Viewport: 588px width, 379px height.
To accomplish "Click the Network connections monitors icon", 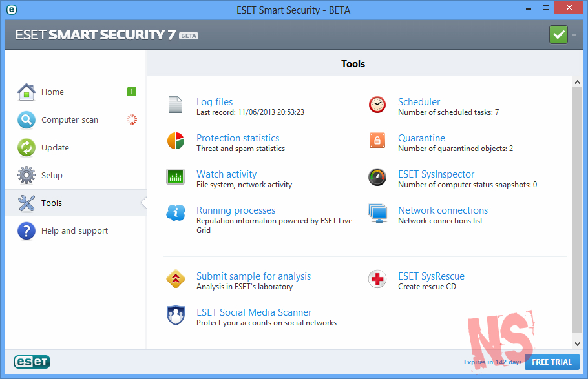I will pos(377,213).
